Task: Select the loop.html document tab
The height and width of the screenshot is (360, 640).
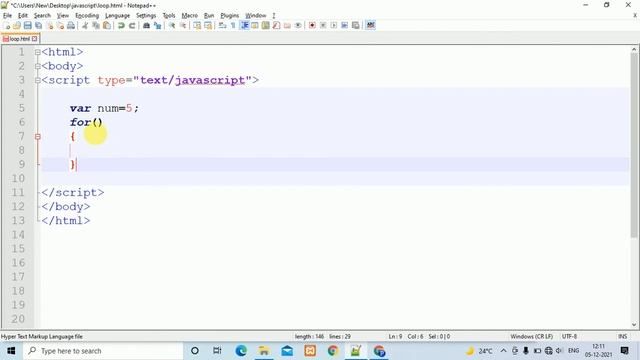Action: [x=20, y=39]
